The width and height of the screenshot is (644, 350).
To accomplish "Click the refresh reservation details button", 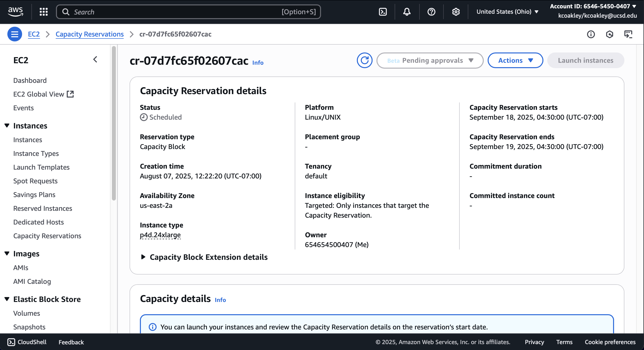I will 364,60.
